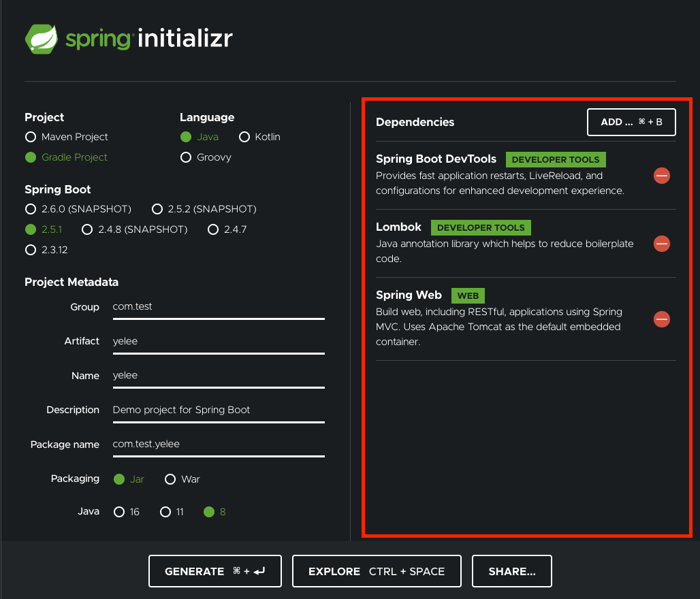Screen dimensions: 700x599
Task: Click the Group input field
Action: (x=219, y=307)
